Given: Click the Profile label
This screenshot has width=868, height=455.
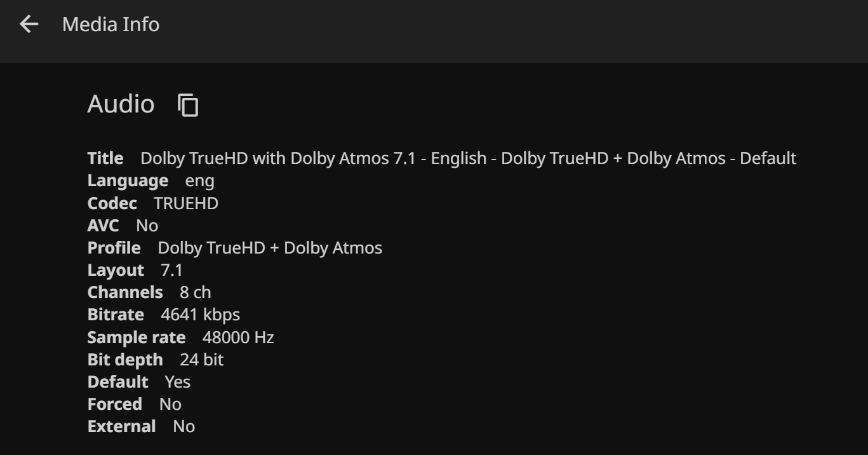Looking at the screenshot, I should 114,247.
